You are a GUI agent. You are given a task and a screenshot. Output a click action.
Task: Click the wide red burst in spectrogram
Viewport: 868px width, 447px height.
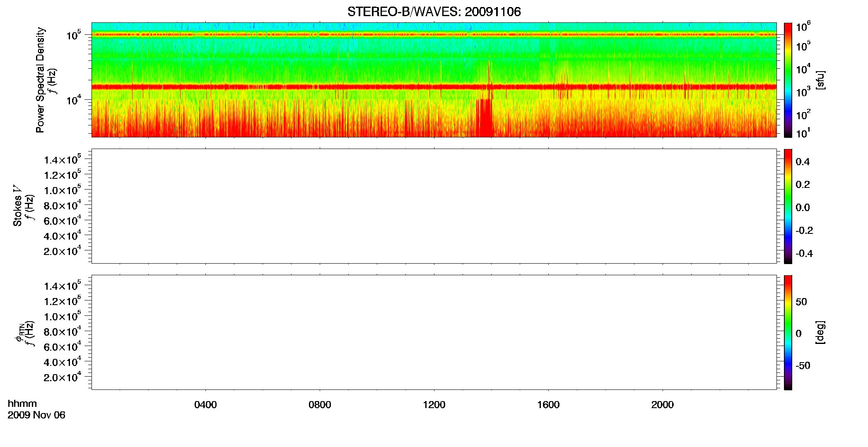coord(484,118)
